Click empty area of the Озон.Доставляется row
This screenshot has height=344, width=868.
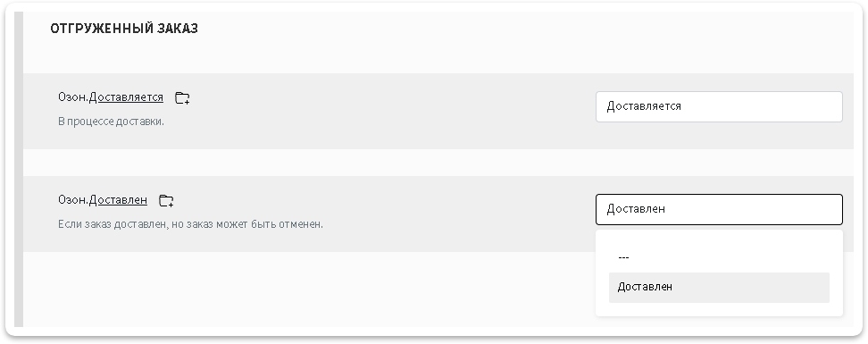pos(388,111)
